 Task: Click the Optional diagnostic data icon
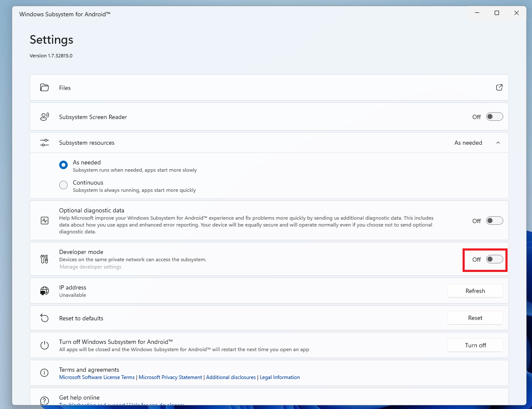[45, 221]
